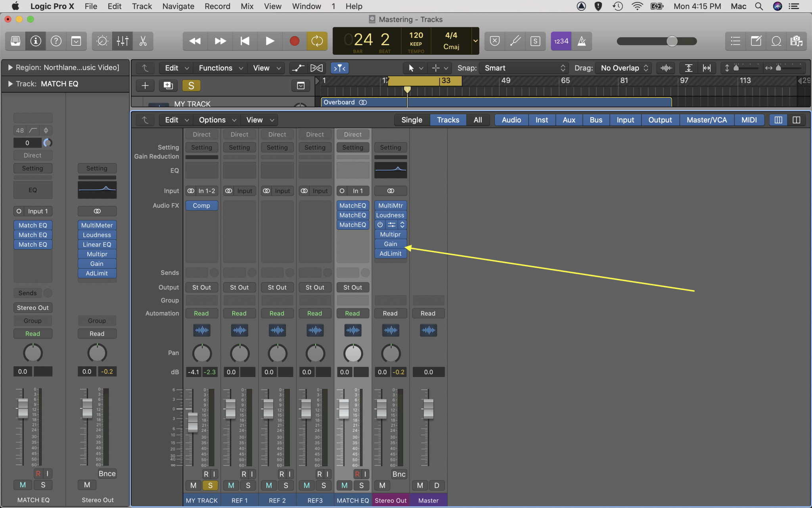Switch to the Tracks mixer tab
The image size is (812, 508).
448,120
